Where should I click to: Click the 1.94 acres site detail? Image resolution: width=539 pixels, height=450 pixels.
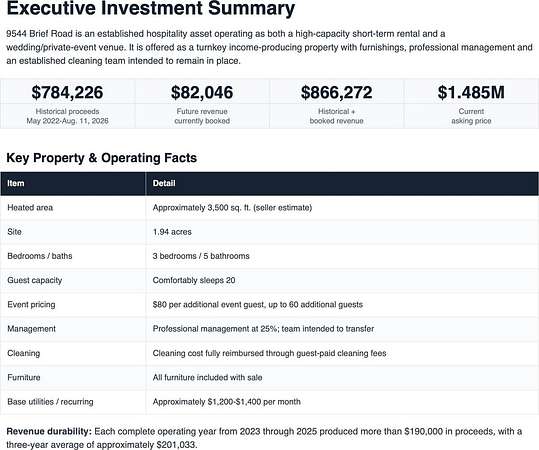172,232
